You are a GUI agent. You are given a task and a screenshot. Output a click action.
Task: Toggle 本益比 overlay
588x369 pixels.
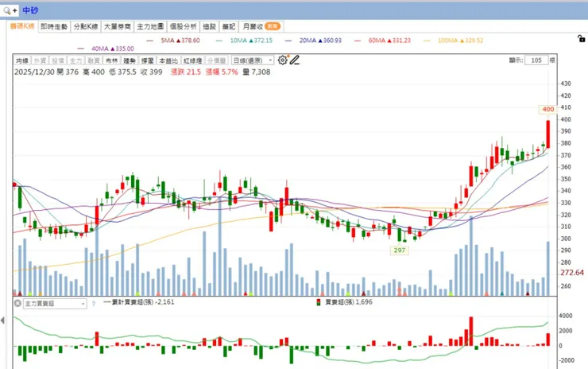pos(168,60)
